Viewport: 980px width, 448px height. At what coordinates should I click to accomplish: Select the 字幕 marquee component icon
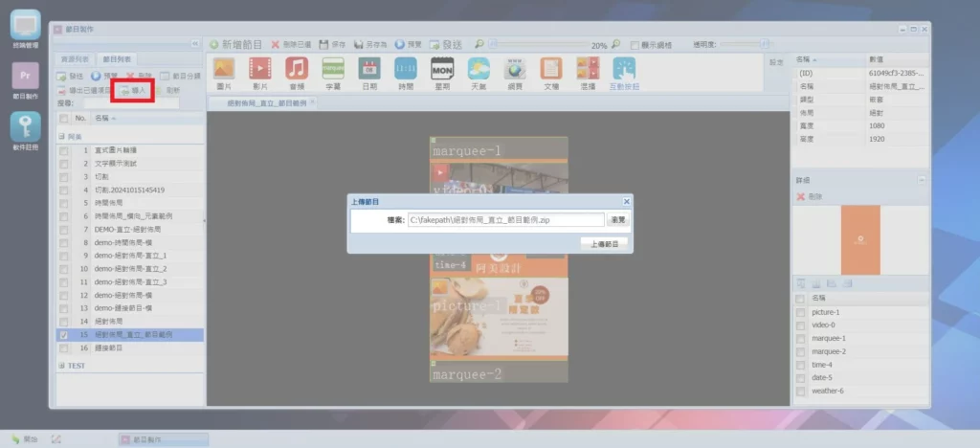coord(333,69)
